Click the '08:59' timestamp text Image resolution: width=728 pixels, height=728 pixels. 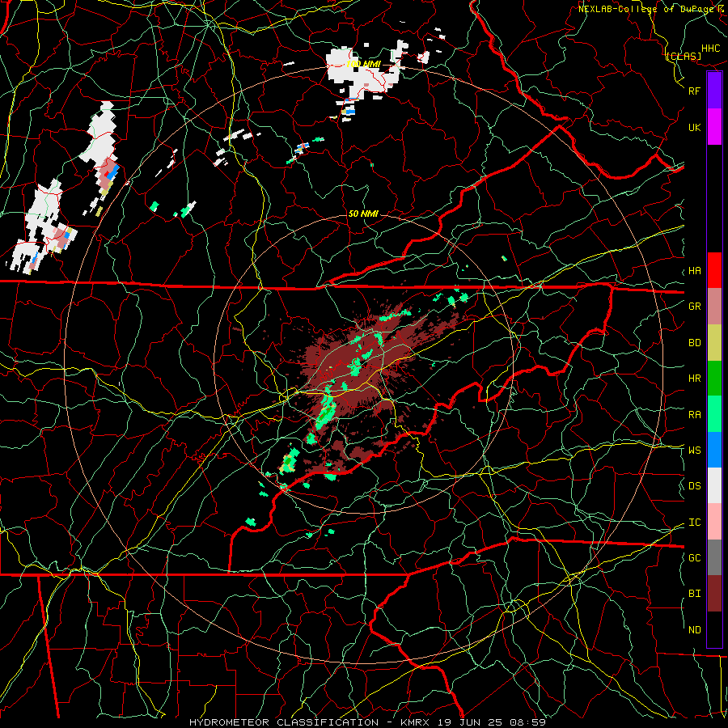[530, 722]
